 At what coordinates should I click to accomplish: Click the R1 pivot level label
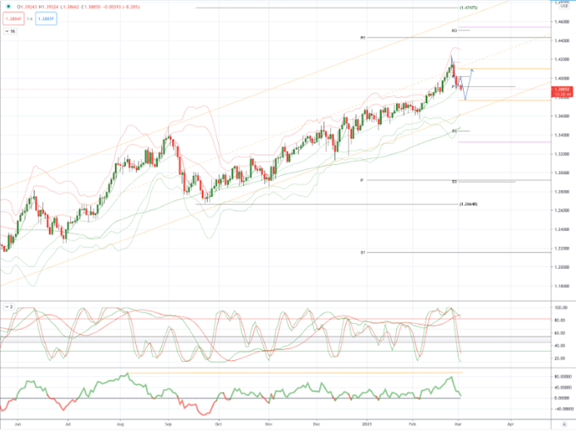(x=363, y=37)
